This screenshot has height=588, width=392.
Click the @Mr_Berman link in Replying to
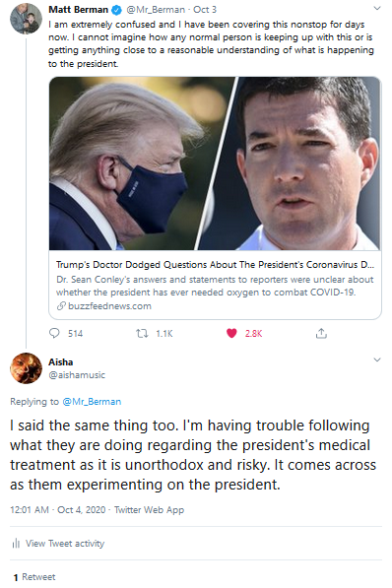click(x=92, y=402)
